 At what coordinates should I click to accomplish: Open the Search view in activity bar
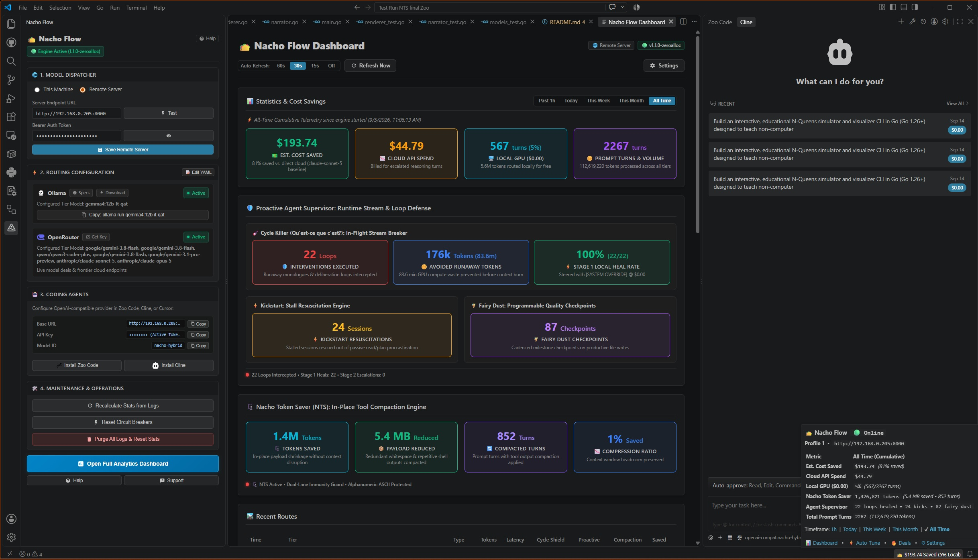11,61
